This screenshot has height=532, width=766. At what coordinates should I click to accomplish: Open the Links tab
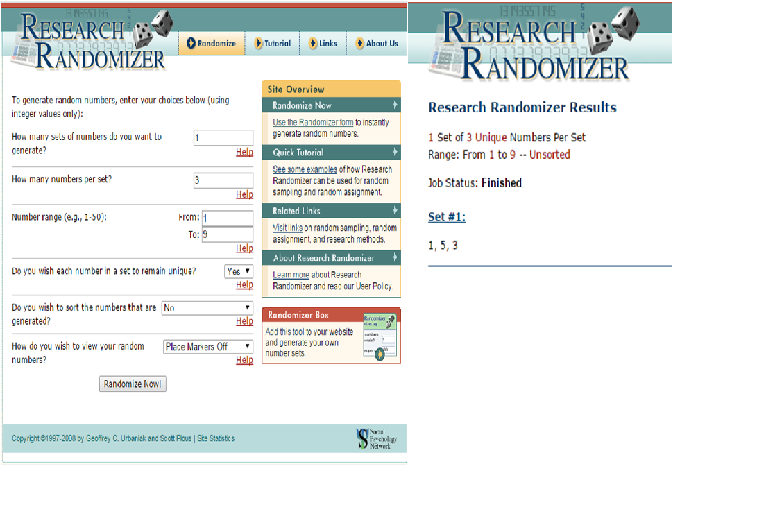coord(323,44)
